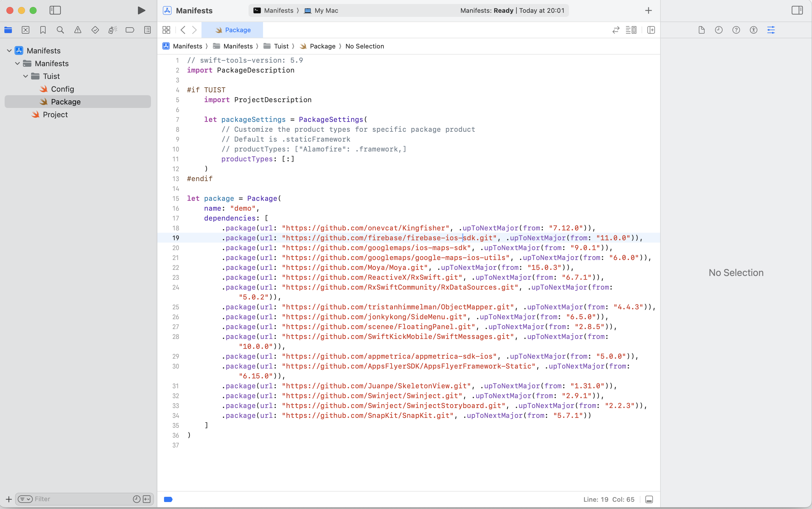Open the Test navigator
The width and height of the screenshot is (812, 509).
tap(95, 30)
